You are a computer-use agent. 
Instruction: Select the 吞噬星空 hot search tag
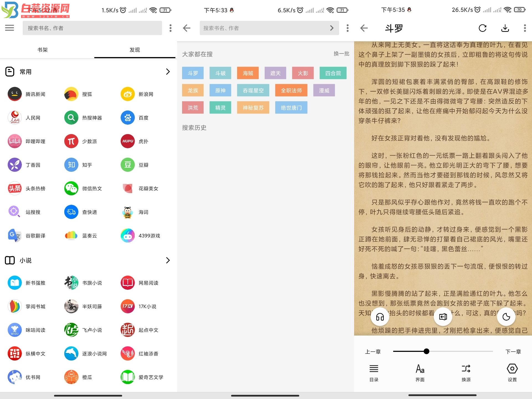[253, 90]
